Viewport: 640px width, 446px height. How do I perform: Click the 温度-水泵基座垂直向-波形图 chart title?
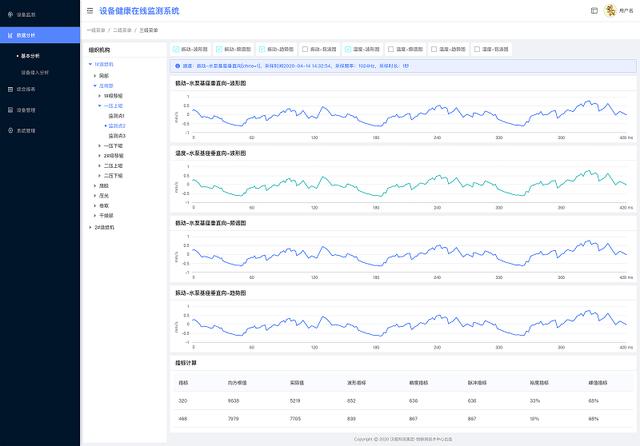pyautogui.click(x=211, y=153)
